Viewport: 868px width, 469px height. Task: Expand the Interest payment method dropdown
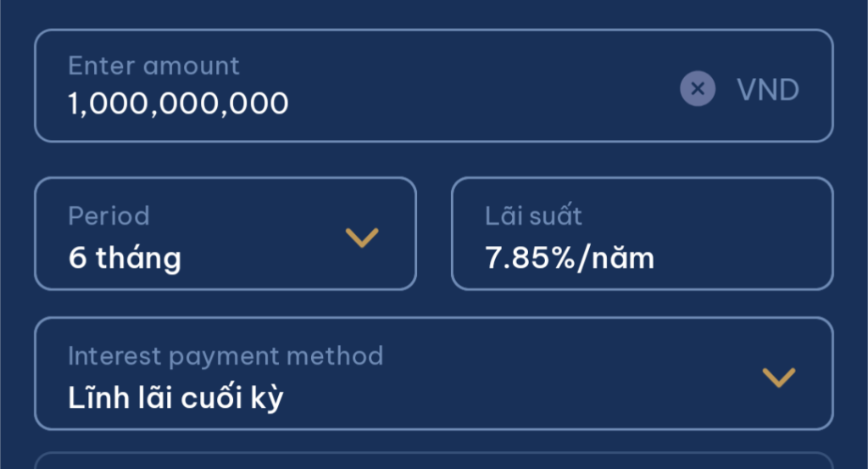(433, 374)
